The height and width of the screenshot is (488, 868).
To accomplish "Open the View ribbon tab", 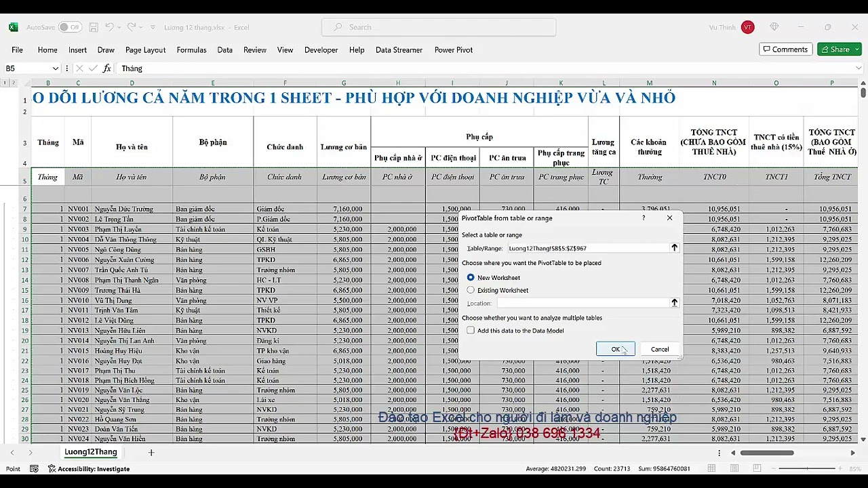I will coord(285,49).
